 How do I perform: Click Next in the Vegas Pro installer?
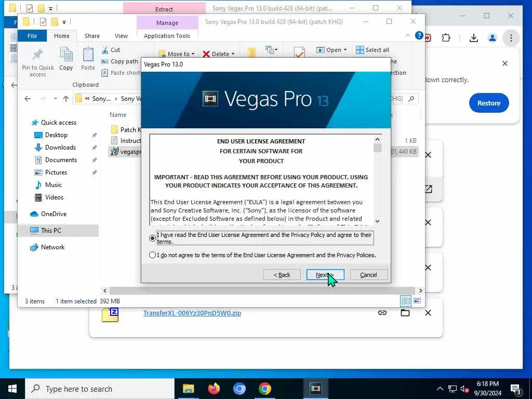[x=325, y=275]
